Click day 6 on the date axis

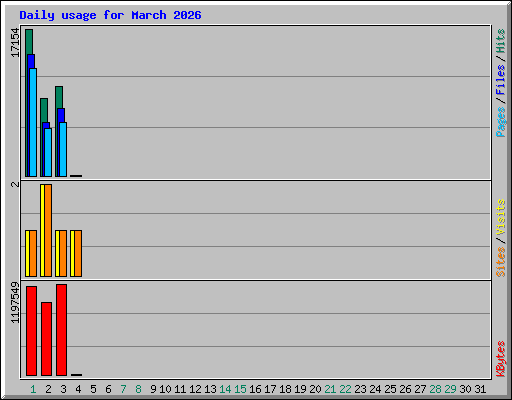[x=108, y=389]
